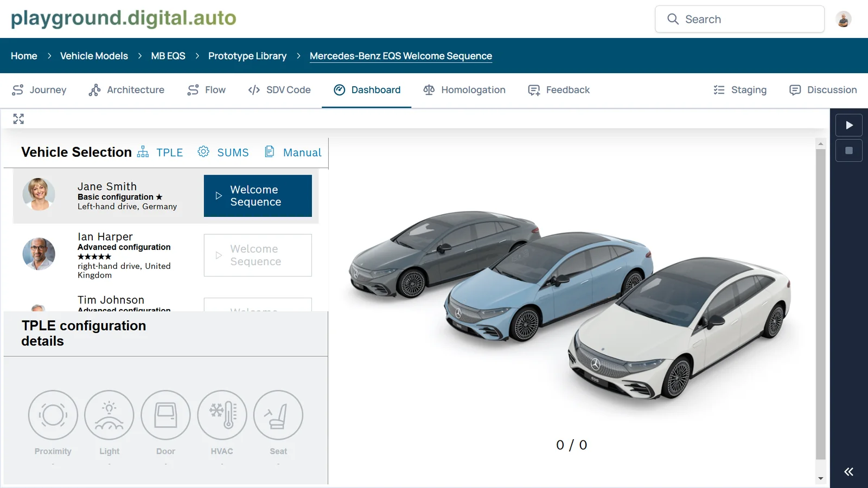This screenshot has height=488, width=868.
Task: Click the Mercedes-Benz EQS Welcome Sequence breadcrumb
Action: click(401, 56)
